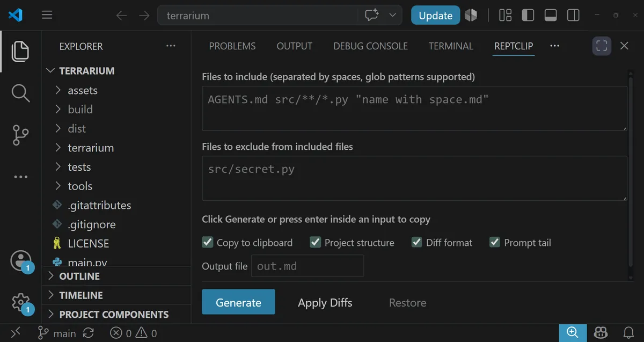
Task: Open the hamburger application menu
Action: pos(47,15)
